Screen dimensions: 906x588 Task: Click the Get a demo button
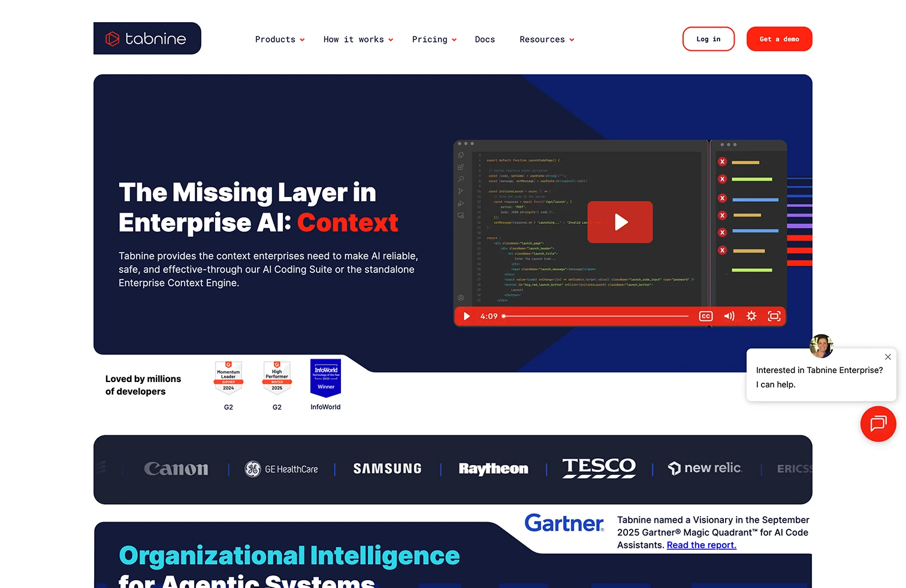pyautogui.click(x=779, y=39)
